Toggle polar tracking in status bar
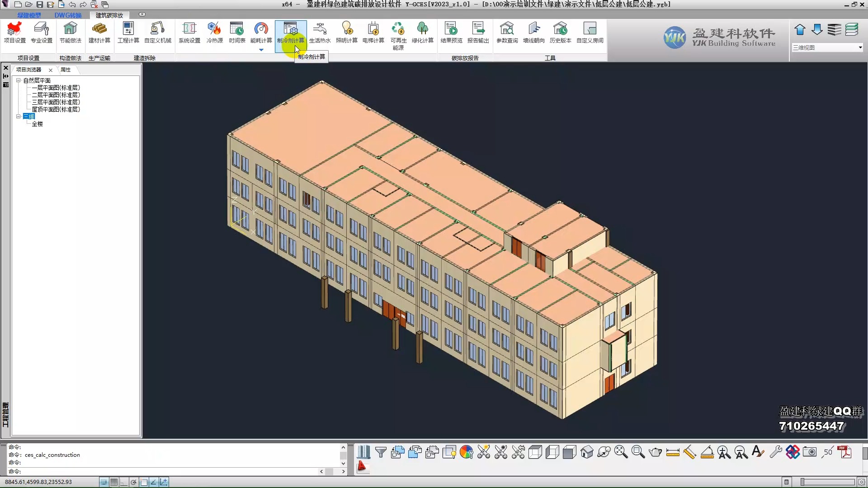Screen dimensions: 868x488 click(x=133, y=482)
